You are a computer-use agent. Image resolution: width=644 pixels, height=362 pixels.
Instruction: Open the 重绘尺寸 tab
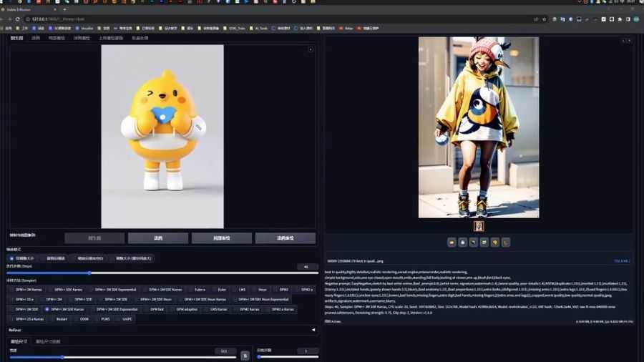tap(19, 341)
